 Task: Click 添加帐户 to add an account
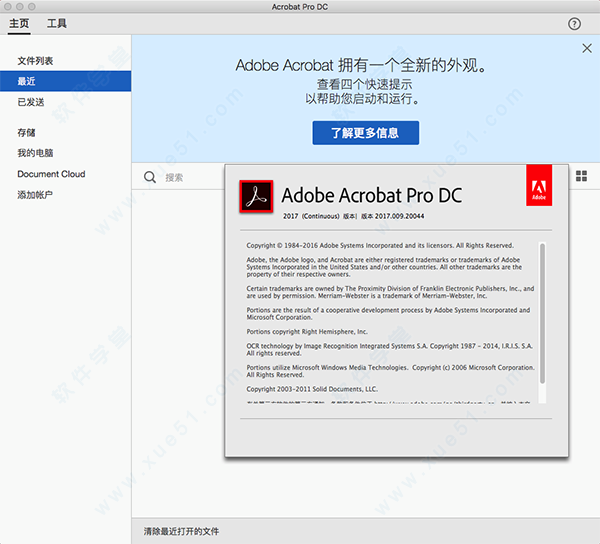[35, 195]
